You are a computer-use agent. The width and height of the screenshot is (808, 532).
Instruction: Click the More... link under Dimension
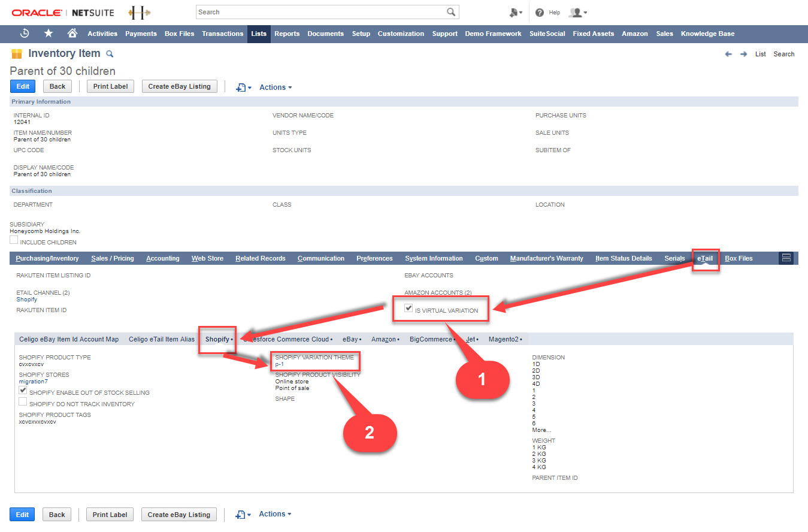541,430
